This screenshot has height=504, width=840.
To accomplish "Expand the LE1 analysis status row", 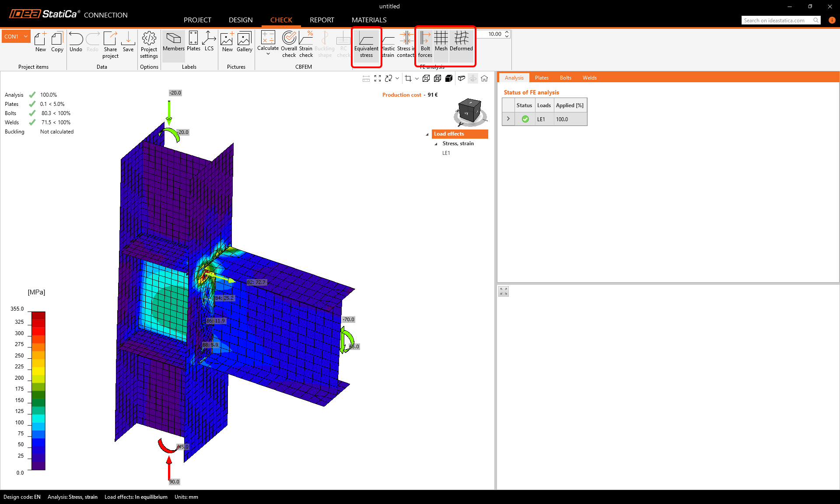I will 508,119.
